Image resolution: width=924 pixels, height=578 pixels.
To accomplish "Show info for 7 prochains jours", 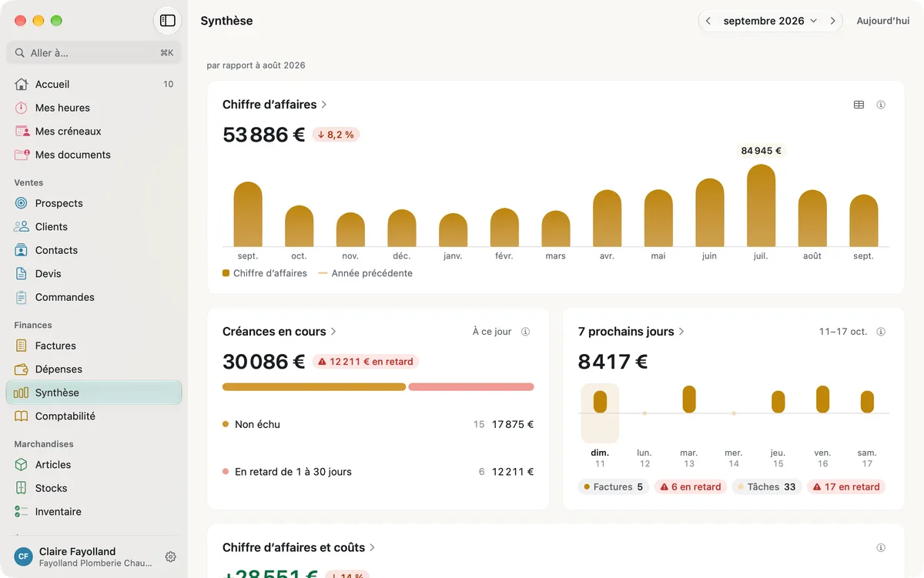I will pyautogui.click(x=881, y=332).
